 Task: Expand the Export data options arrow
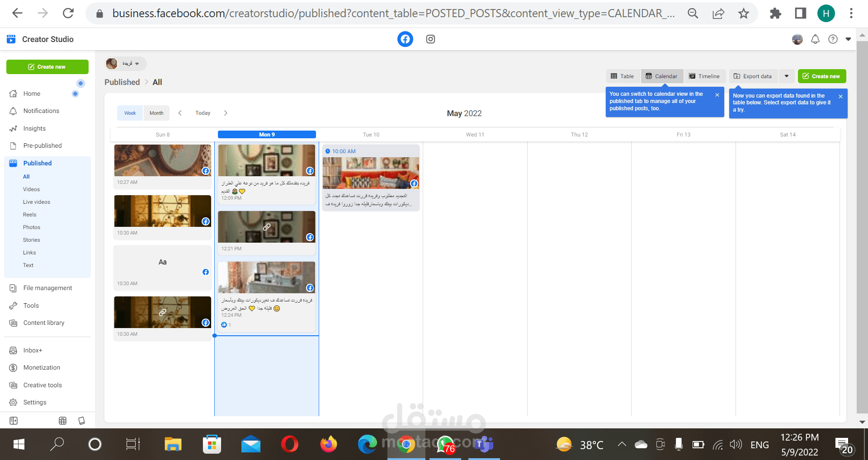tap(787, 76)
